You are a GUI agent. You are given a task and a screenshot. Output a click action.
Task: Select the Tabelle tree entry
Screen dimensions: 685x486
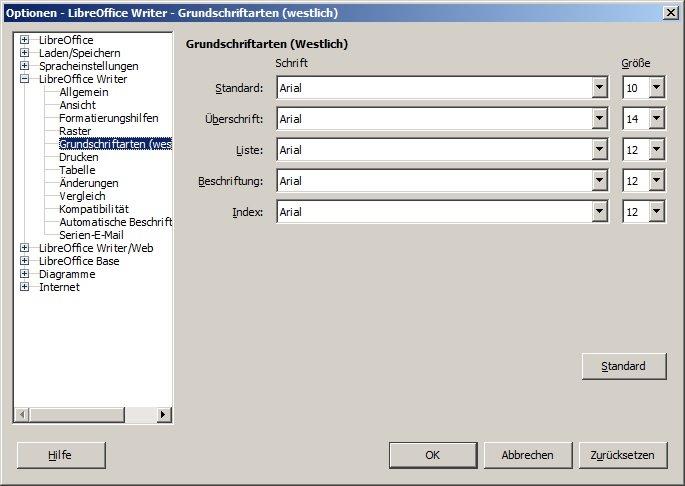click(x=77, y=170)
